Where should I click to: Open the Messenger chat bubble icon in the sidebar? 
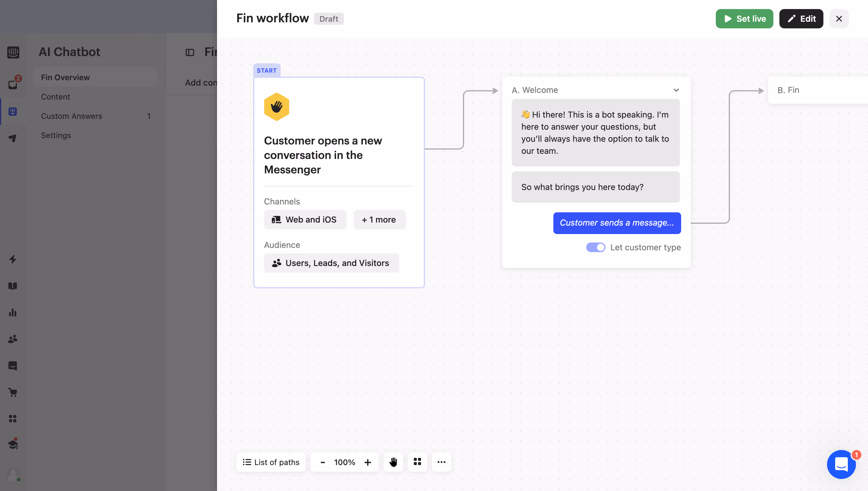click(13, 366)
